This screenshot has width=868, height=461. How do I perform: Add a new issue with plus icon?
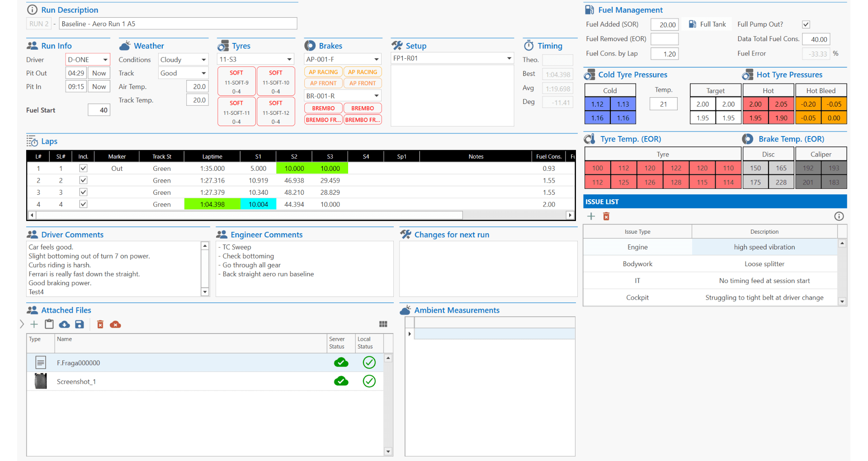[x=591, y=216]
